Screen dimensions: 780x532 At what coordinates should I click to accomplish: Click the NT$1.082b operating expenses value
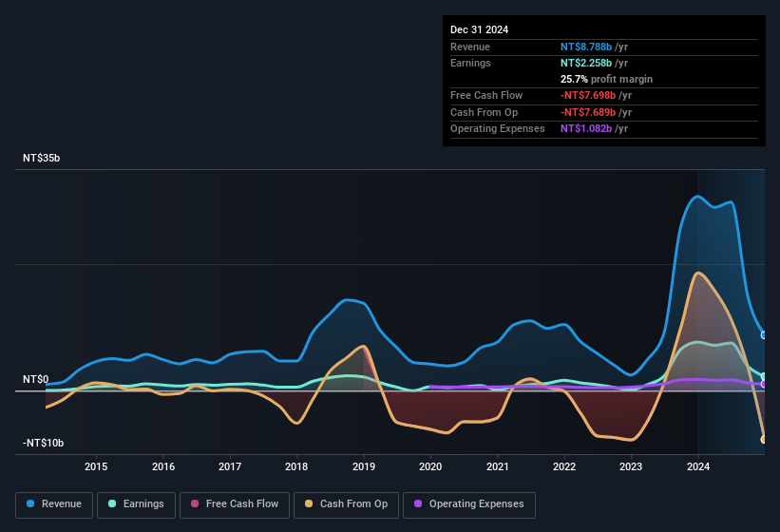coord(586,129)
